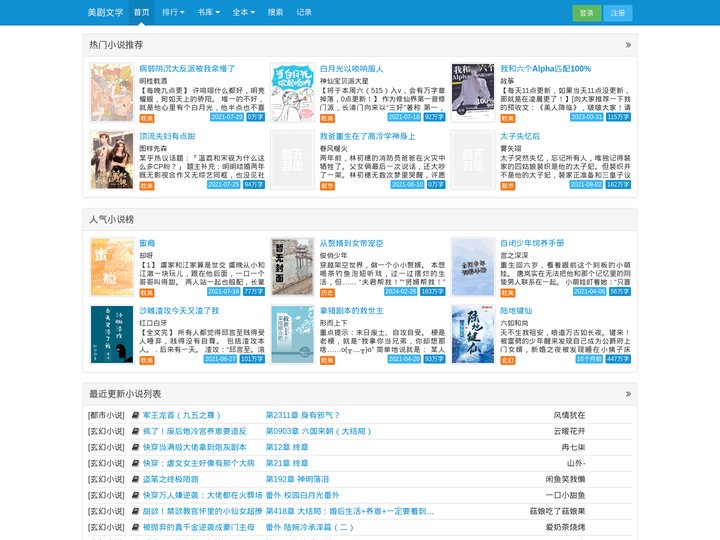Open the 记录 menu item
This screenshot has width=720, height=540.
[x=304, y=12]
